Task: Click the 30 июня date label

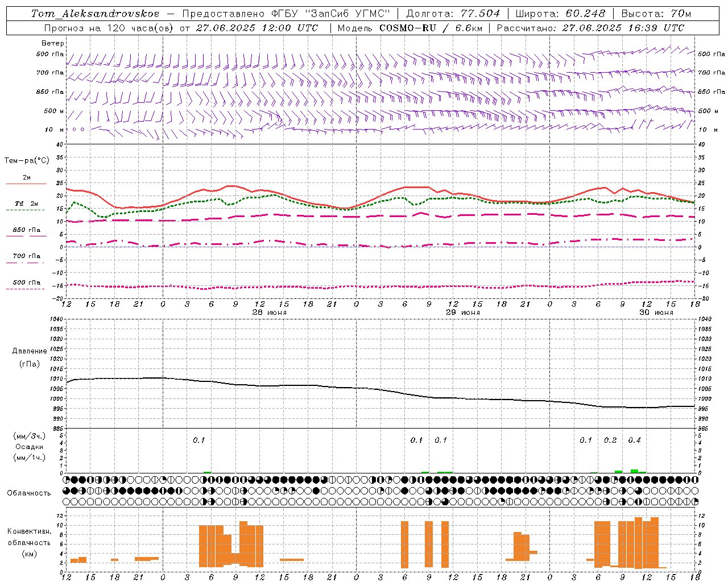Action: click(656, 313)
